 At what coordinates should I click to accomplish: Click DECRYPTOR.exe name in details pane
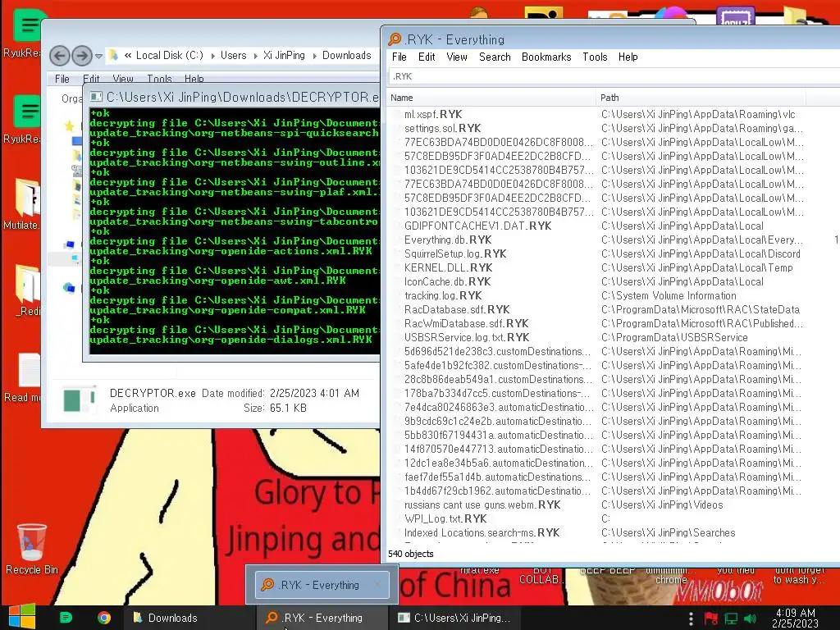[153, 393]
